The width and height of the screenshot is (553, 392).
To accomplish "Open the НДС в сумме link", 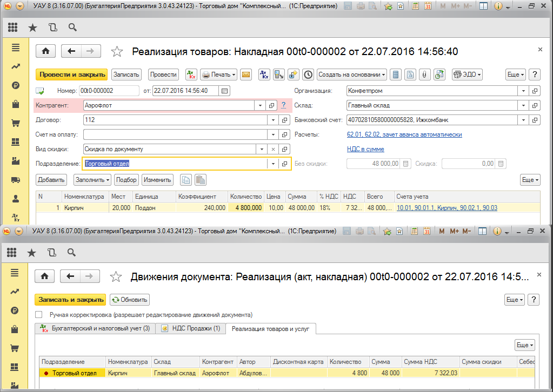I will (365, 149).
